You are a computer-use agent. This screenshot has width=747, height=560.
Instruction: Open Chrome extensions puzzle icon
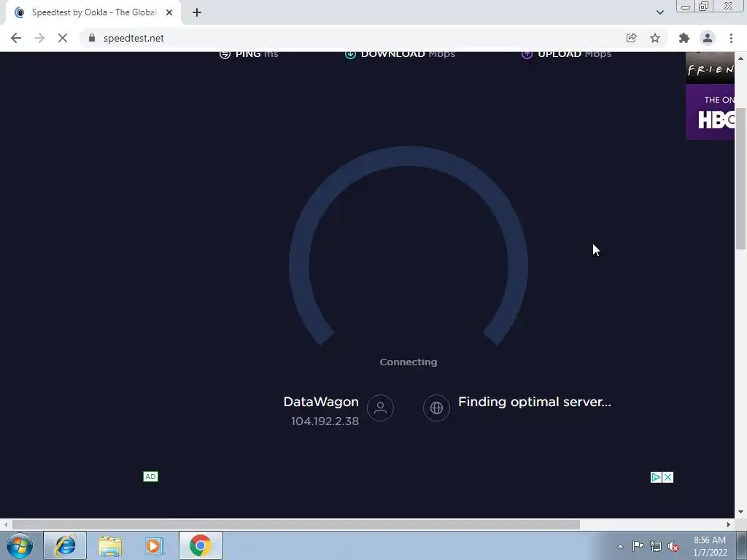pyautogui.click(x=684, y=38)
